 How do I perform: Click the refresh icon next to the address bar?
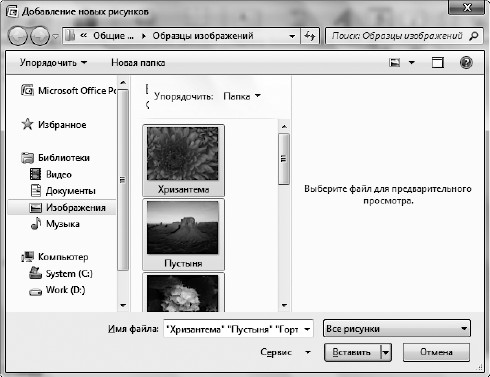point(310,36)
